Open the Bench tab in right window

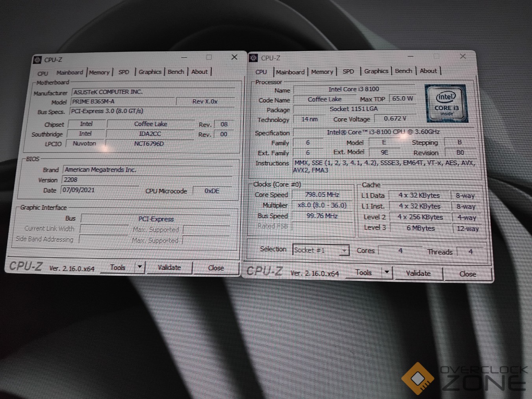click(404, 71)
